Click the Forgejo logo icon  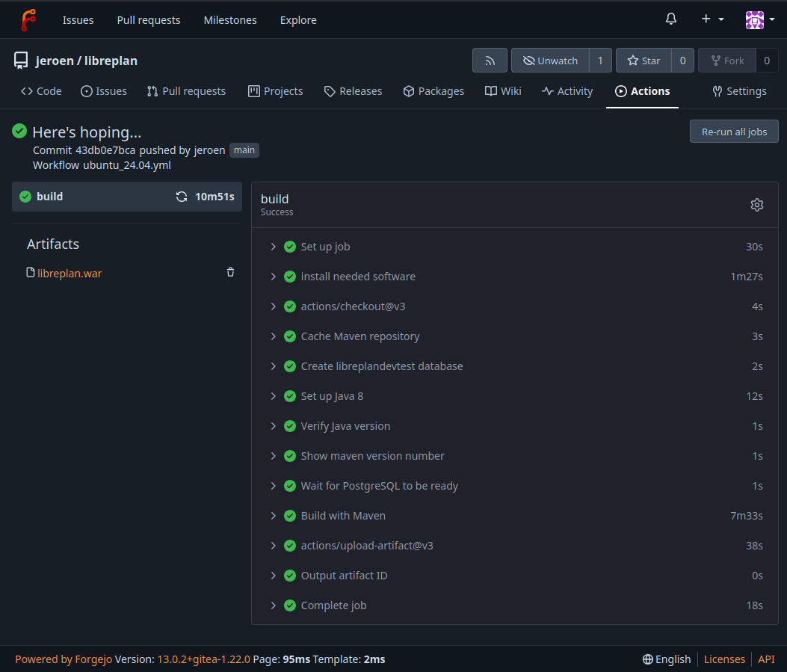pyautogui.click(x=28, y=20)
